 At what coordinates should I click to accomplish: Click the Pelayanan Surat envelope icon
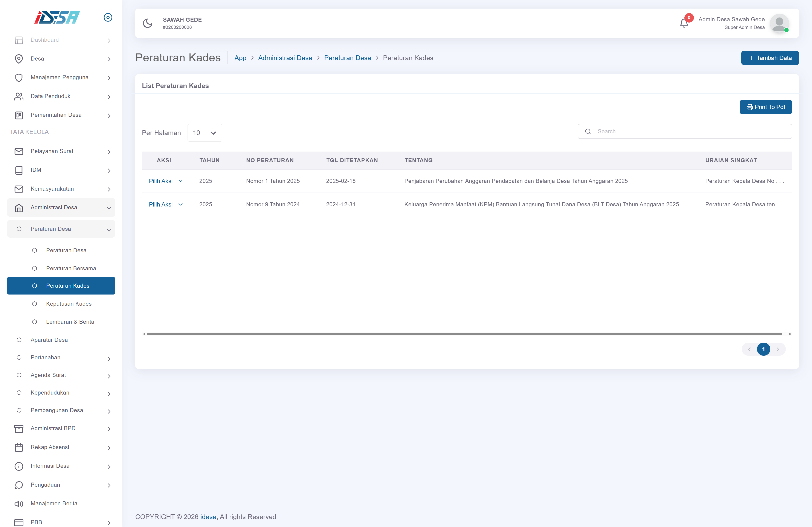(19, 151)
